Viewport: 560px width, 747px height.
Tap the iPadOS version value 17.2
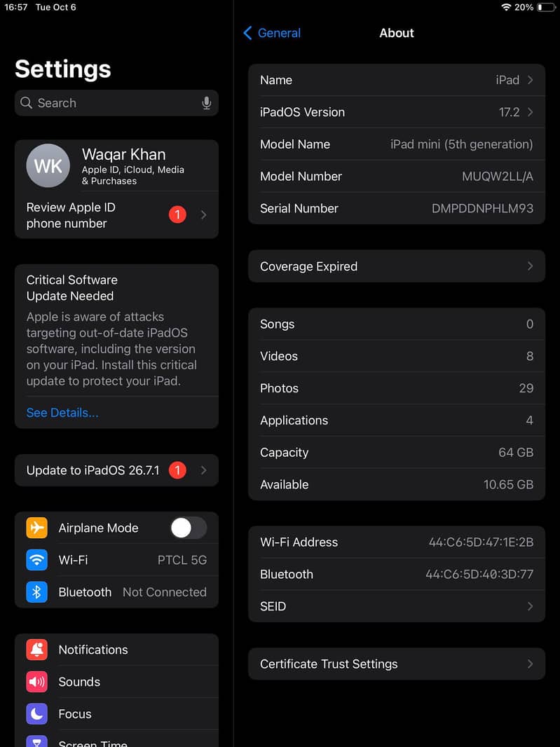[x=509, y=112]
